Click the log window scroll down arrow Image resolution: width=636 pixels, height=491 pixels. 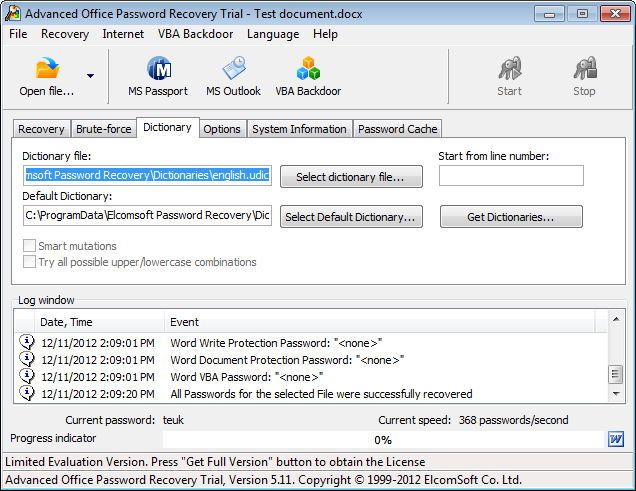tap(616, 393)
